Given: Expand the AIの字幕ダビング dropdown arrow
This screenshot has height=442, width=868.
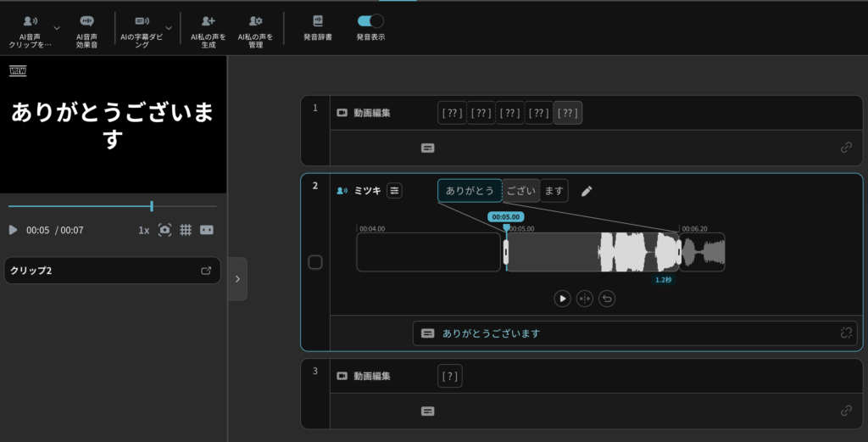Looking at the screenshot, I should pyautogui.click(x=169, y=28).
